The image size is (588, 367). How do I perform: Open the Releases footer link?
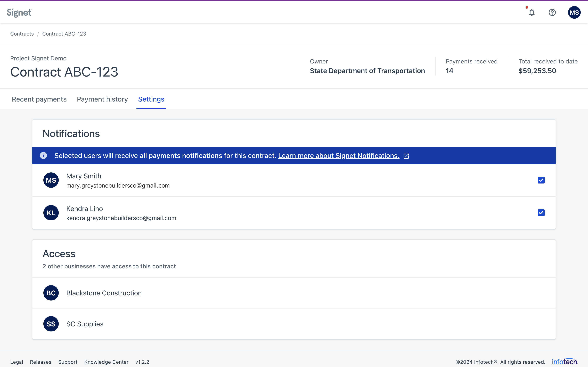click(x=40, y=362)
